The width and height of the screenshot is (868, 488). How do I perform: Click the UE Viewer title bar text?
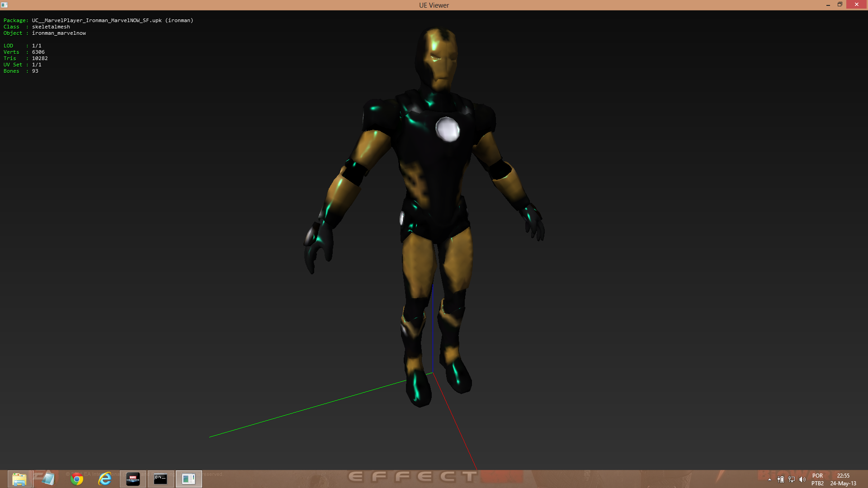click(x=434, y=5)
